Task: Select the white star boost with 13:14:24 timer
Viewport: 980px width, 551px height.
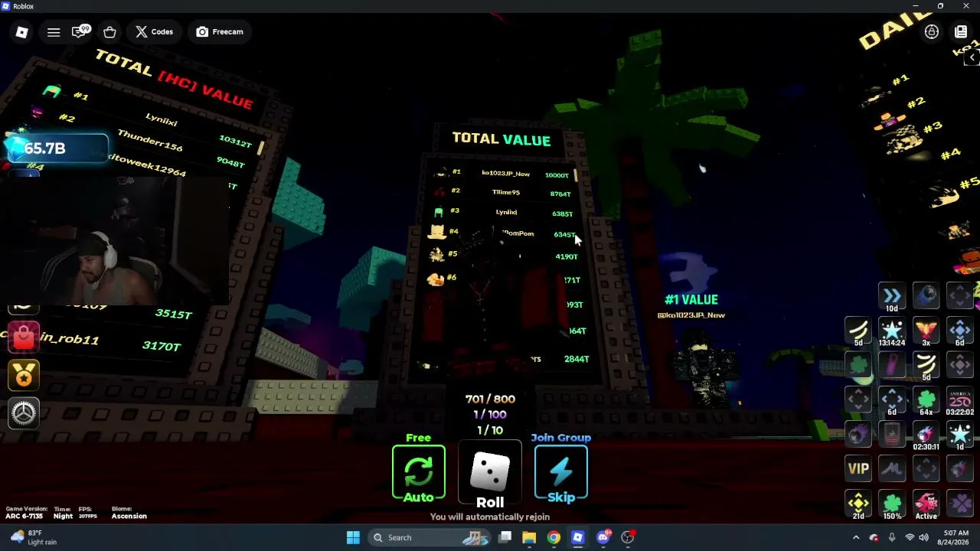Action: tap(892, 332)
